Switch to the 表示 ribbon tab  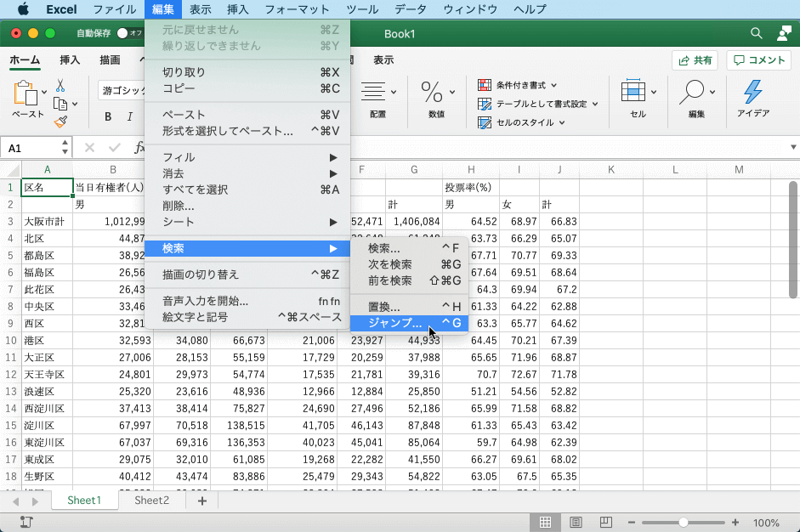click(x=383, y=59)
